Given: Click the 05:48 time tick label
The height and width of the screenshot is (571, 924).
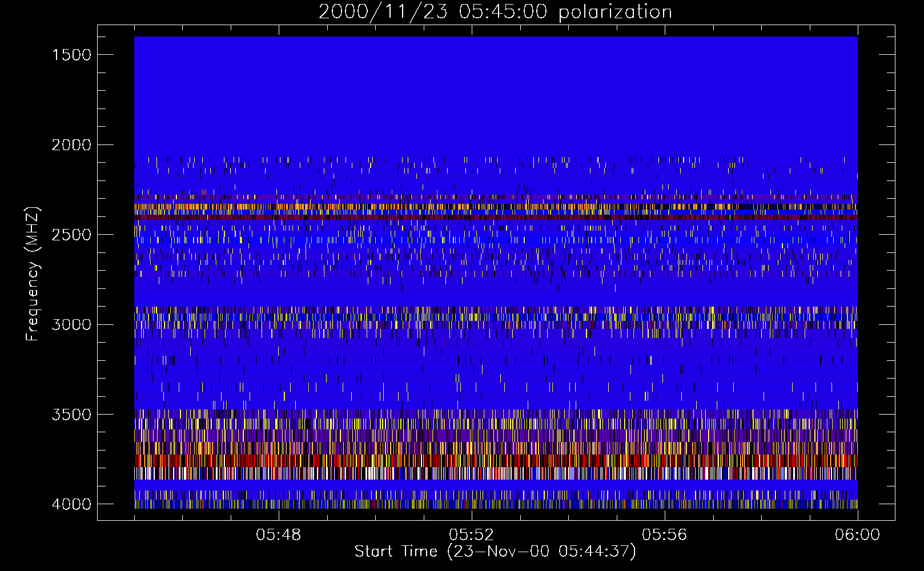Looking at the screenshot, I should pos(279,535).
